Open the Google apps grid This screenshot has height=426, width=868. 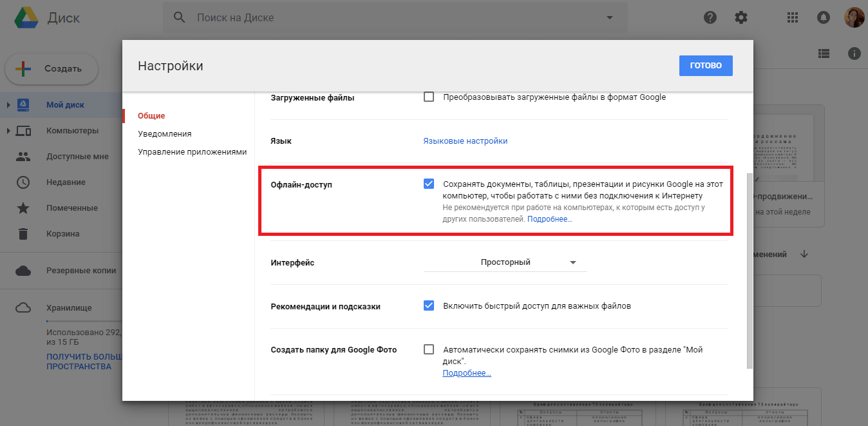point(792,17)
